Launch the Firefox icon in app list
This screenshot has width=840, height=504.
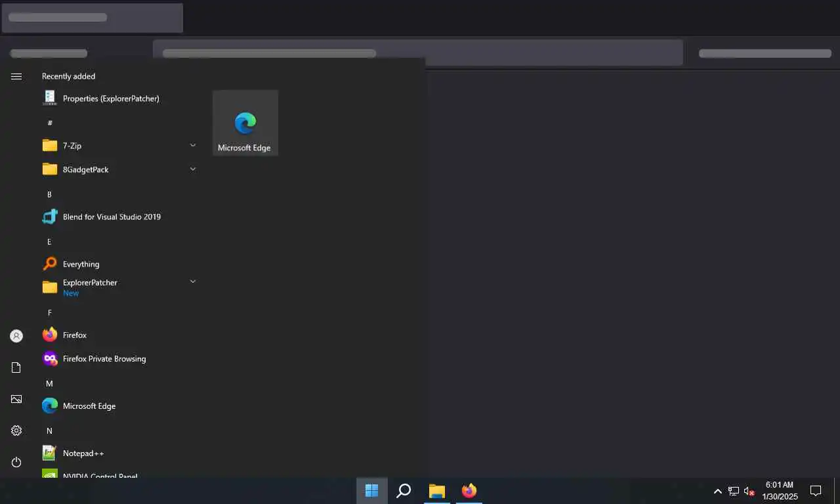pos(50,335)
